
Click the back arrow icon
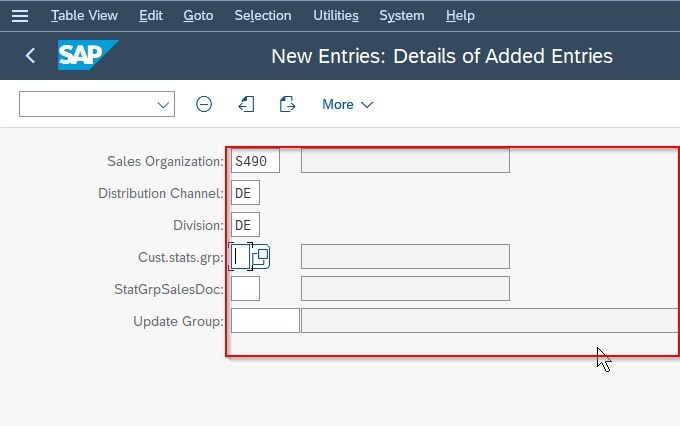30,56
